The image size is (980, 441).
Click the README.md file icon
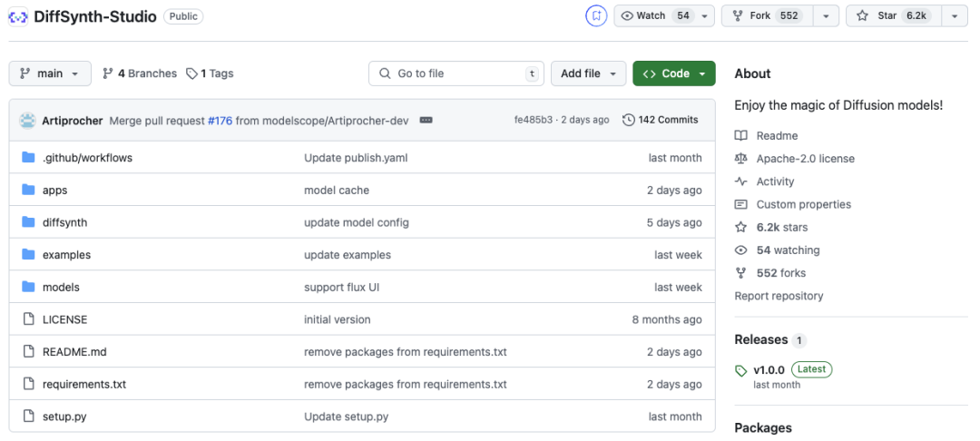(x=28, y=352)
